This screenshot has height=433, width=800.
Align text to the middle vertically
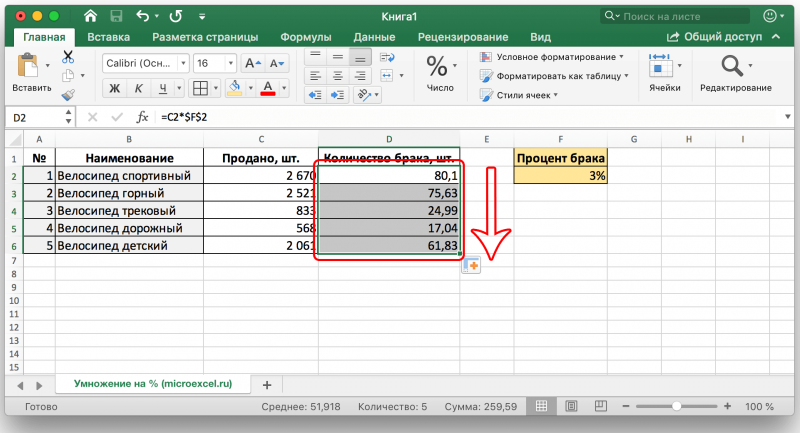(338, 56)
